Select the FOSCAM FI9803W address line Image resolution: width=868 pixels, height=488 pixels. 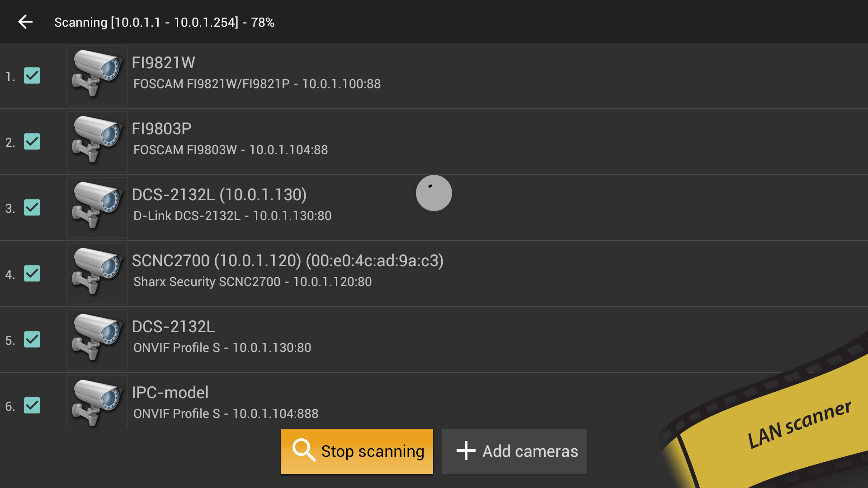(231, 150)
